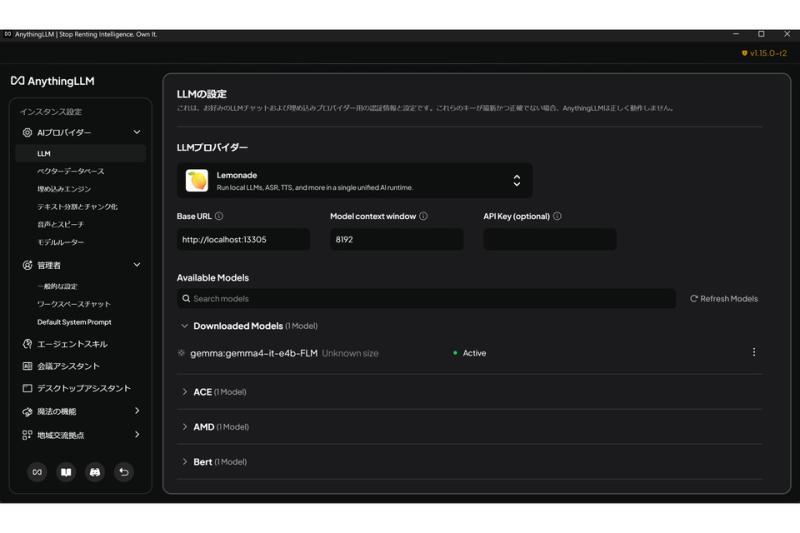Viewport: 800px width, 533px height.
Task: Open ワークスペースチャット page
Action: (73, 304)
